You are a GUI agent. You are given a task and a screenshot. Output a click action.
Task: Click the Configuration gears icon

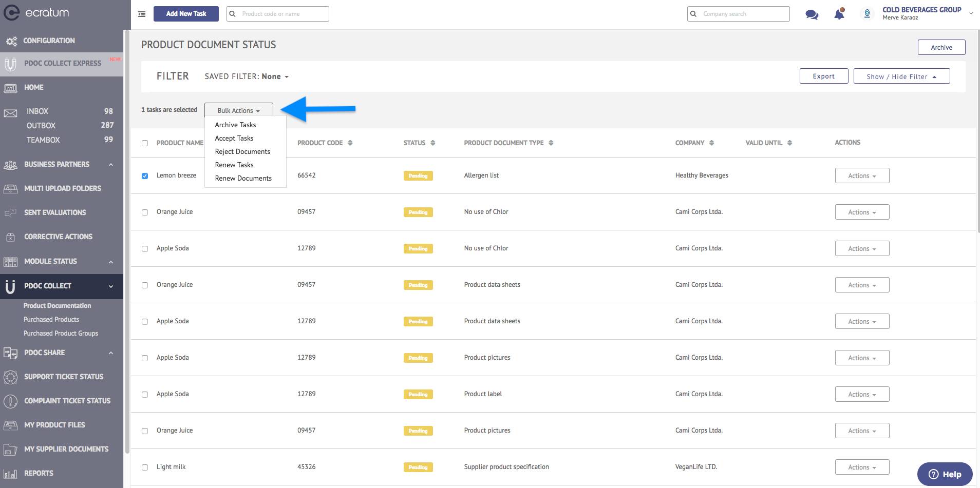tap(11, 41)
